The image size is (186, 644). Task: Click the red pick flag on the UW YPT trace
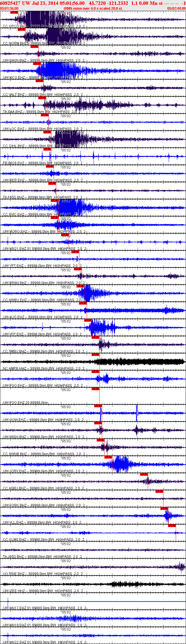[75, 252]
